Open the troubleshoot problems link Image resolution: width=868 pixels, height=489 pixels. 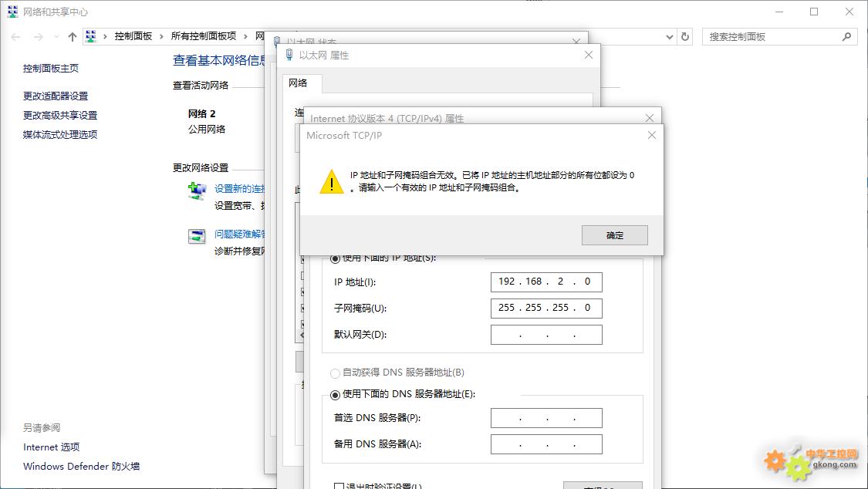(240, 234)
